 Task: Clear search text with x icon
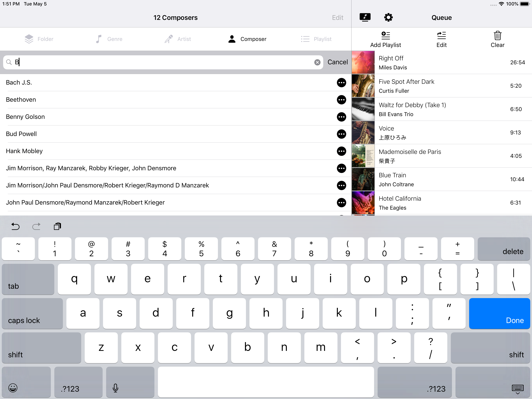[317, 62]
